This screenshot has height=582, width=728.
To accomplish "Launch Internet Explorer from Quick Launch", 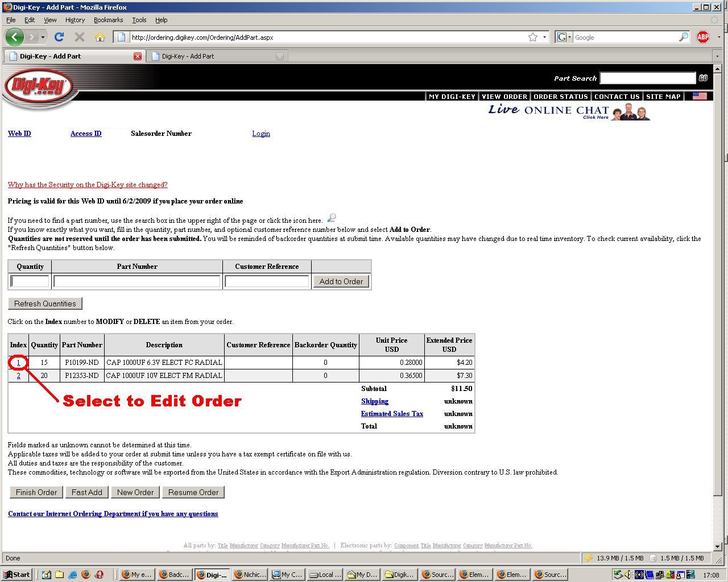I will coord(73,575).
